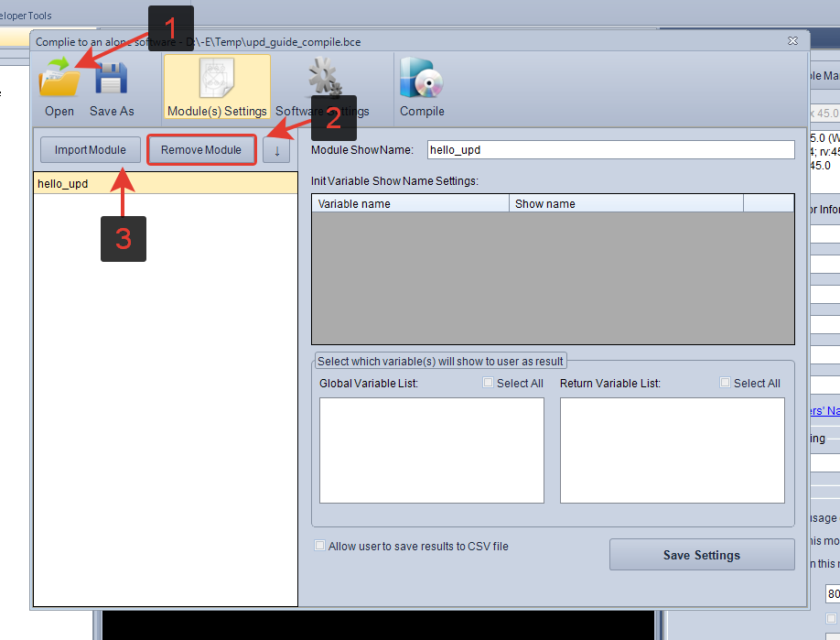This screenshot has height=640, width=840.
Task: Click the Variable name column header
Action: 410,203
